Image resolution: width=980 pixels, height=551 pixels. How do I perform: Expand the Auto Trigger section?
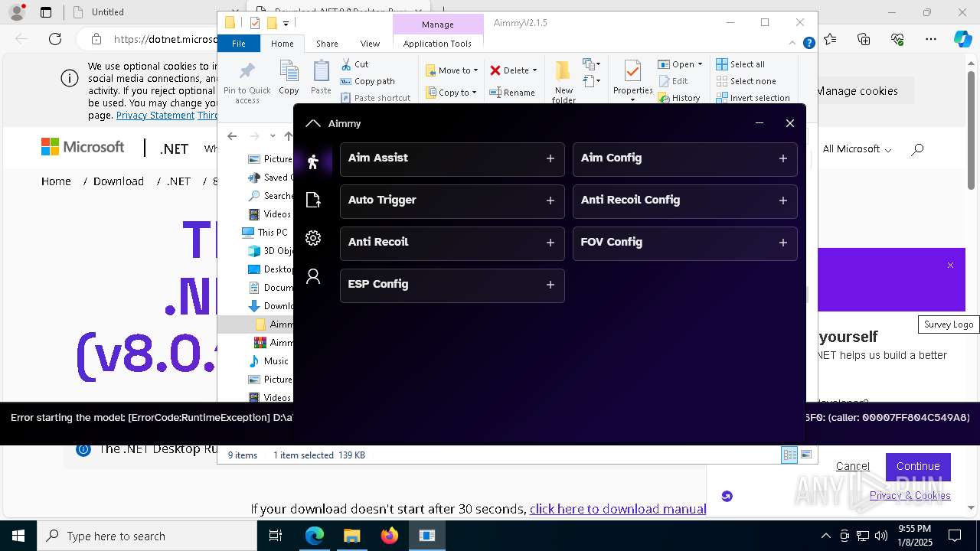pyautogui.click(x=550, y=201)
